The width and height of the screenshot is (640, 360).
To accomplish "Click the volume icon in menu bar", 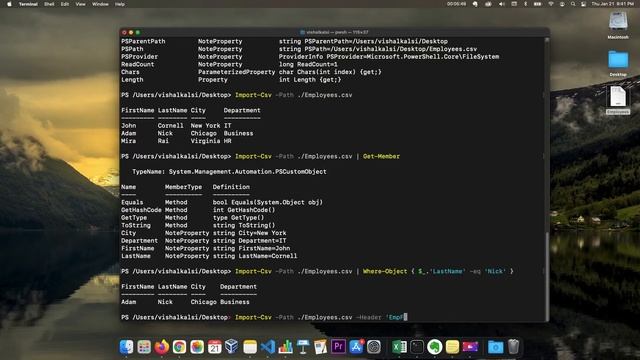I will click(502, 4).
